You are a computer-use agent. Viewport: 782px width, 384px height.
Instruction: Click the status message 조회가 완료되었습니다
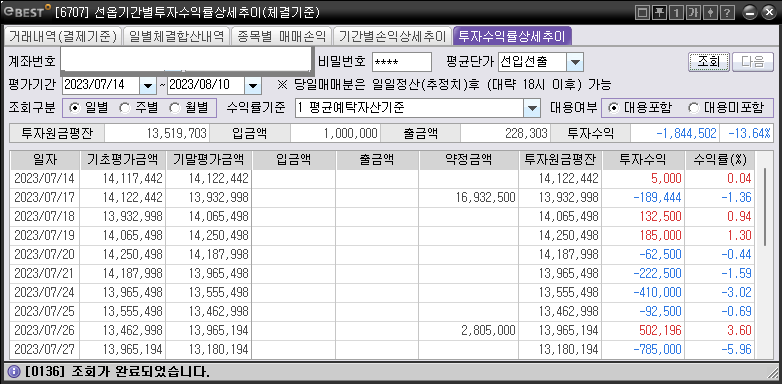141,372
